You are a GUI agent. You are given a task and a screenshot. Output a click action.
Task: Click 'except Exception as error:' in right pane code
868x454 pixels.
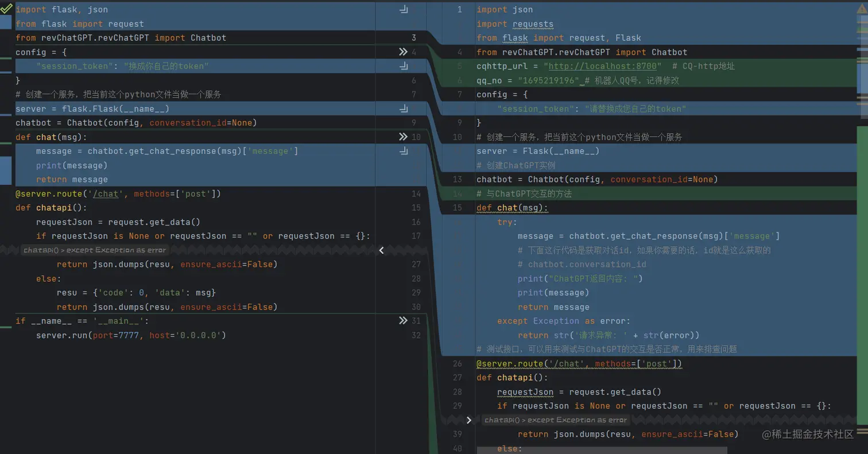click(564, 321)
